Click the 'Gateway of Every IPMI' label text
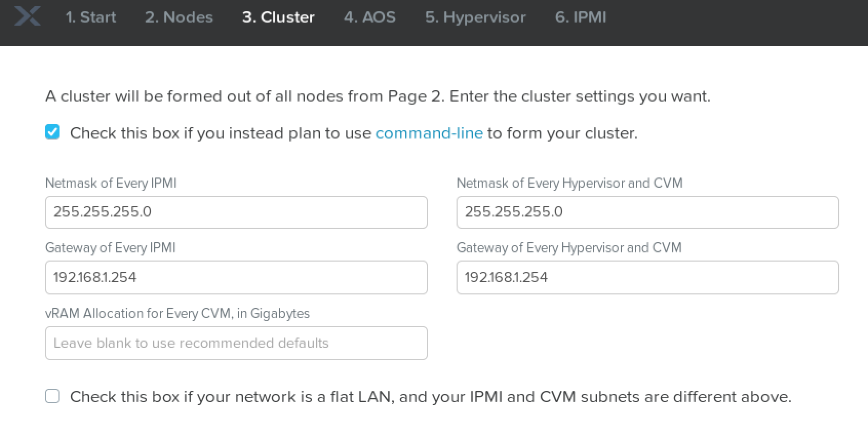This screenshot has height=437, width=868. point(110,248)
